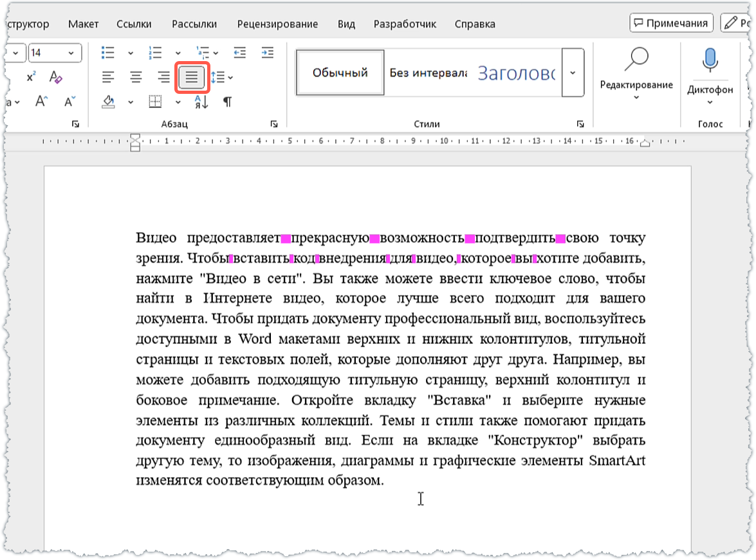Image resolution: width=756 pixels, height=560 pixels.
Task: Select the Обычный style
Action: (340, 73)
